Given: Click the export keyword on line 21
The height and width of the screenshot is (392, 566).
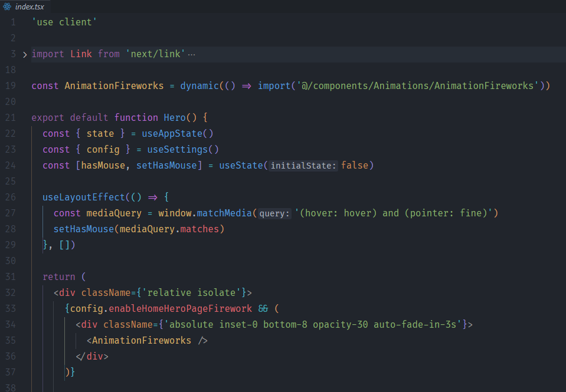Looking at the screenshot, I should 48,117.
